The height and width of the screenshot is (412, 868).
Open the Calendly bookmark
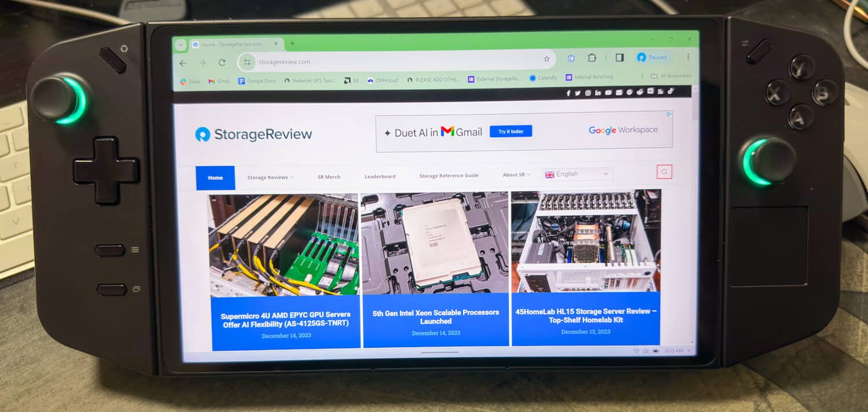tap(543, 78)
